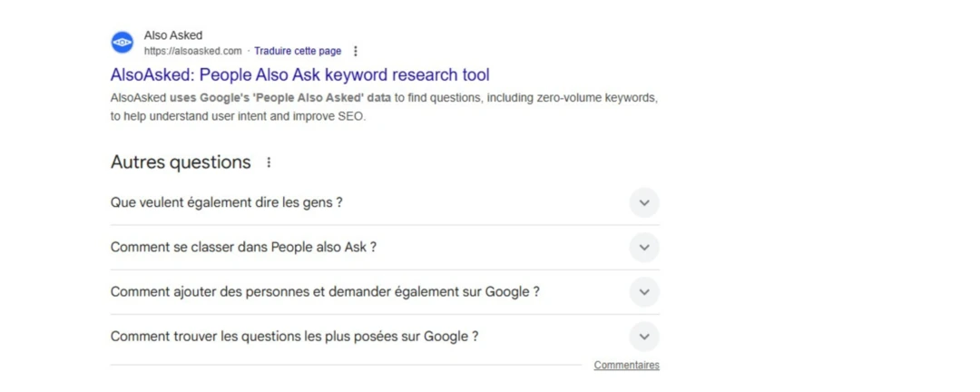
Task: Click the Traduire cette page link
Action: click(298, 52)
